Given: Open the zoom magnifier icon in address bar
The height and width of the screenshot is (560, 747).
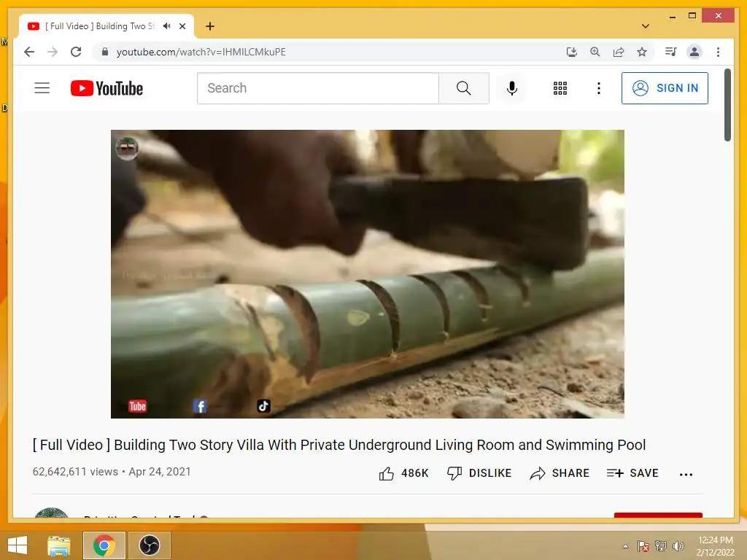Looking at the screenshot, I should point(595,52).
